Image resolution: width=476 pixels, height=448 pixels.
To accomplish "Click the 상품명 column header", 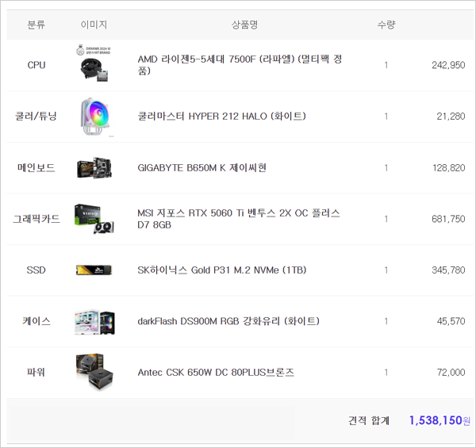I will pyautogui.click(x=244, y=25).
